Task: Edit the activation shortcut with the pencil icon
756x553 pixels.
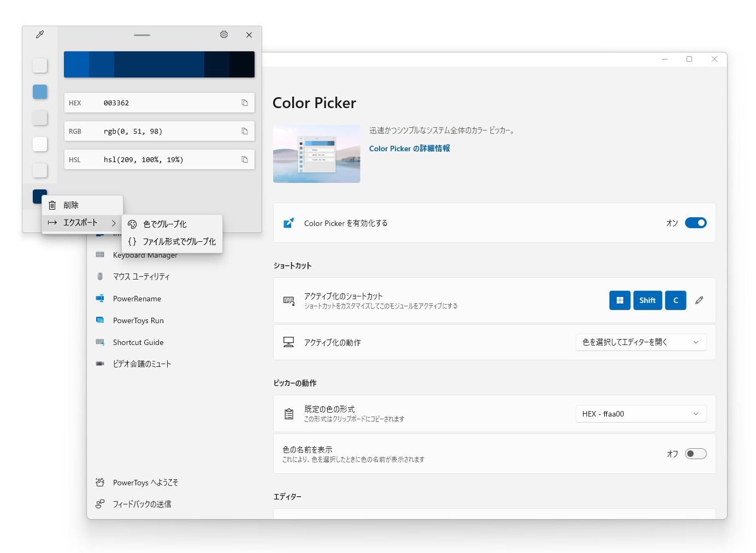Action: pos(699,300)
